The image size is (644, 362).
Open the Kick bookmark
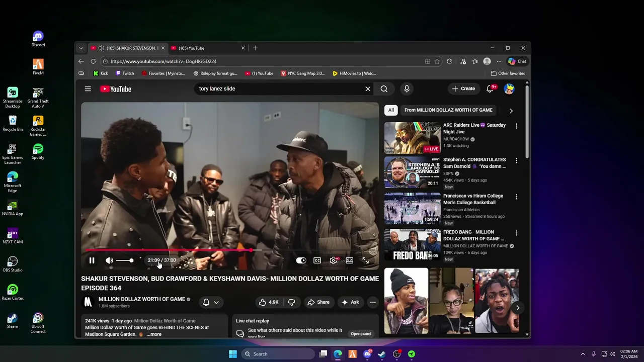pyautogui.click(x=101, y=73)
